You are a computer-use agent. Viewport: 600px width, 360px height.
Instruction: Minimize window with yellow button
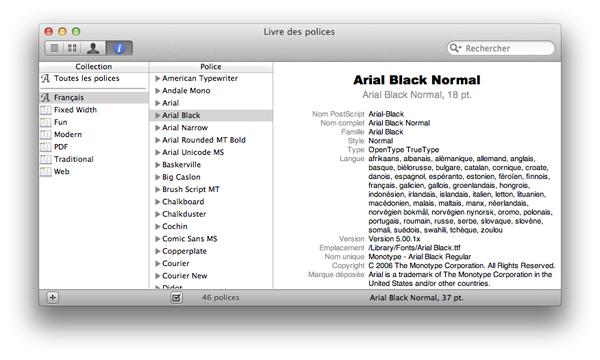[62, 31]
